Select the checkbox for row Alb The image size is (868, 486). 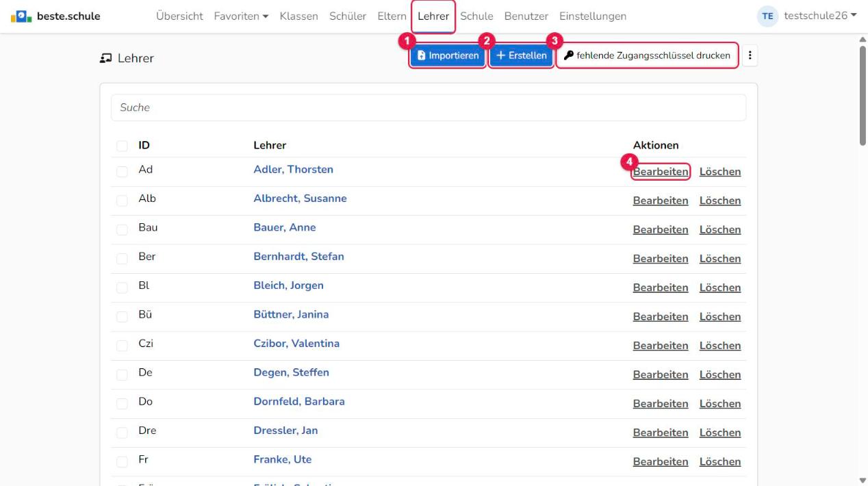coord(122,201)
